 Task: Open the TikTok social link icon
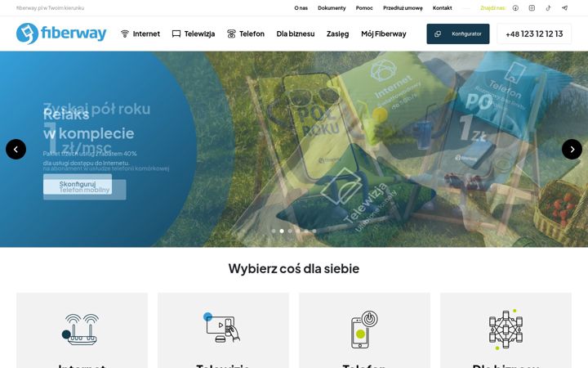[x=548, y=8]
